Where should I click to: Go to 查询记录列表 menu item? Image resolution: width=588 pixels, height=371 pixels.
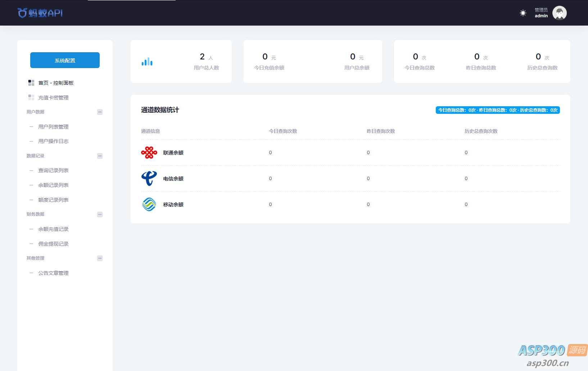53,170
